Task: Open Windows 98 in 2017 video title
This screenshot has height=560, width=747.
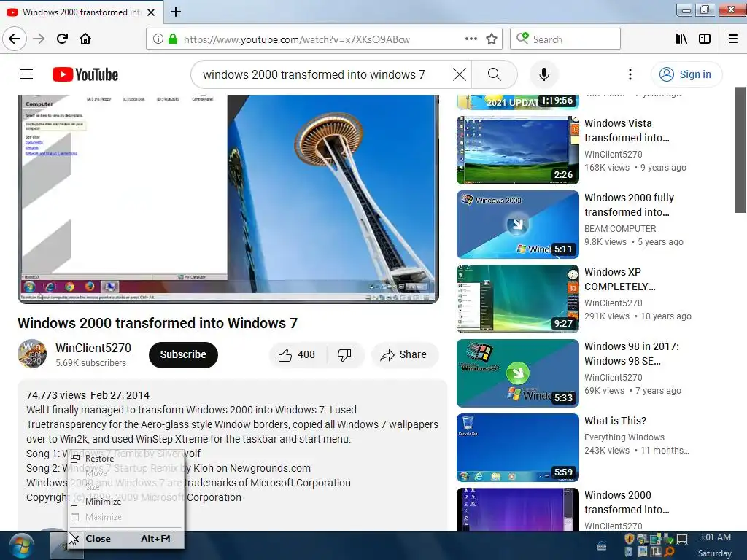Action: tap(632, 354)
